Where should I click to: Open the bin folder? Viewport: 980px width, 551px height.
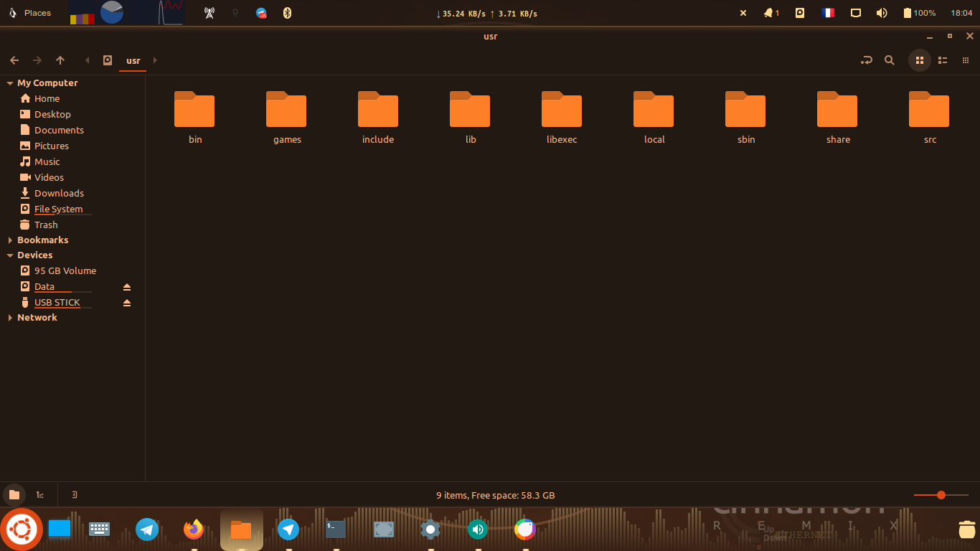point(195,117)
